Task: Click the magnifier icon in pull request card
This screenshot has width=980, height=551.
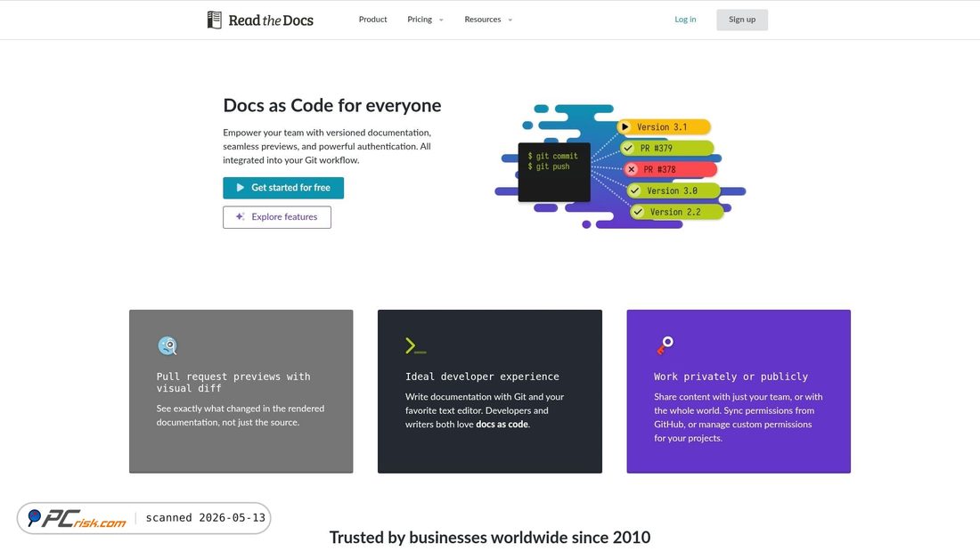Action: pyautogui.click(x=167, y=345)
